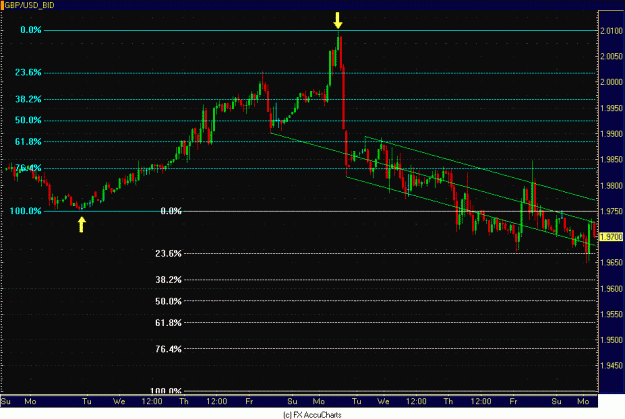
Task: Click the white 23.6% retracement label
Action: click(168, 254)
